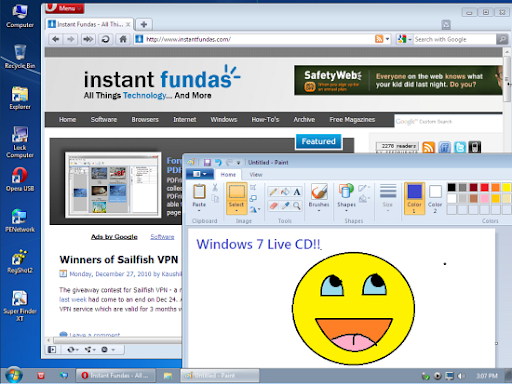Pick the Eraser tool
This screenshot has height=384, width=512.
[x=273, y=206]
